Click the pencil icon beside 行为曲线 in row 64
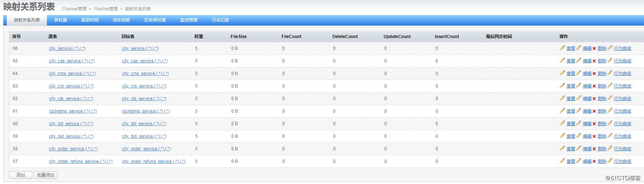Screen dimensions: 644x184 tap(610, 73)
